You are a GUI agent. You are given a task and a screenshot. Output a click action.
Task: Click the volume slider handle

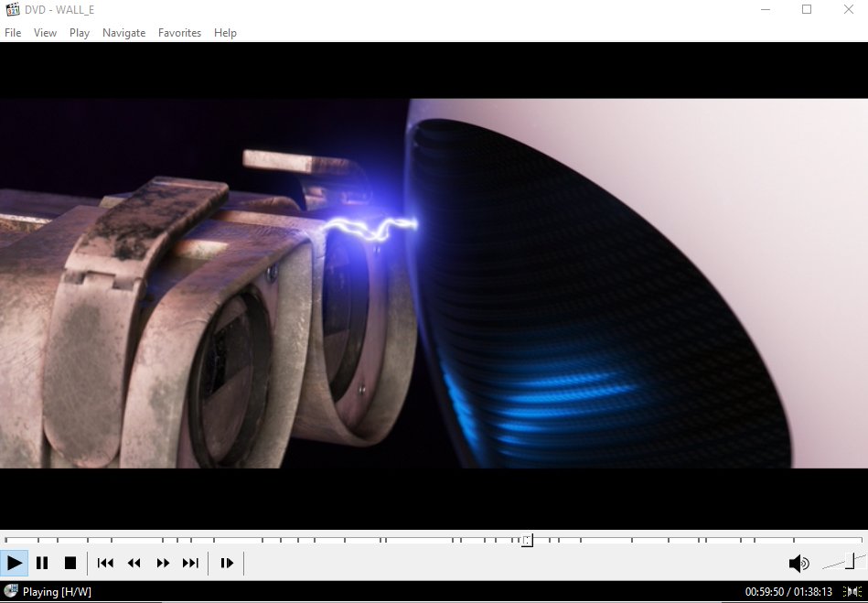[850, 560]
